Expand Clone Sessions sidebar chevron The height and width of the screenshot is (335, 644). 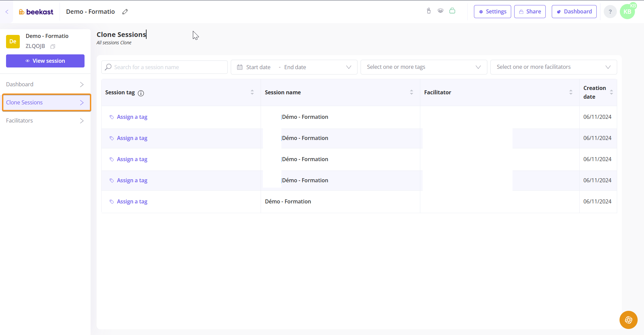point(82,102)
